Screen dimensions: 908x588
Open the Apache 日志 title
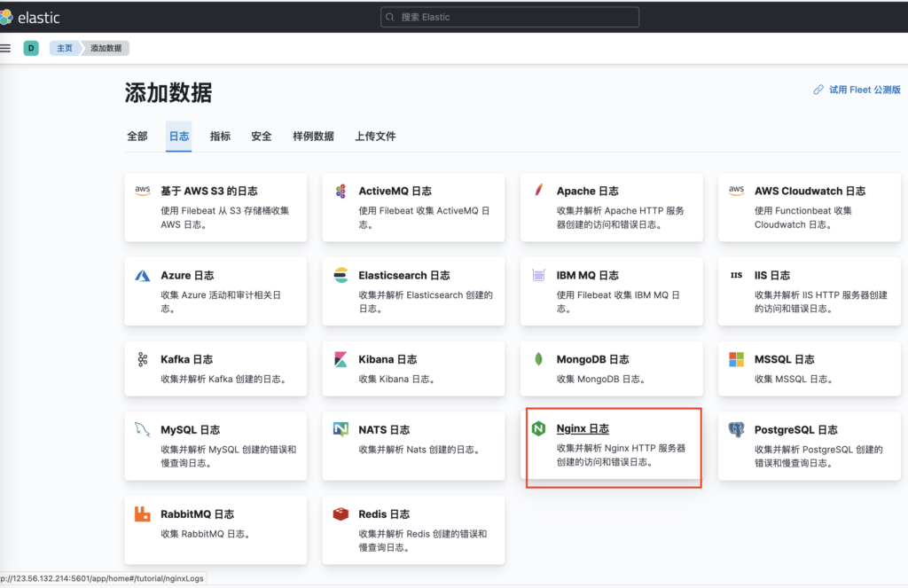click(587, 191)
